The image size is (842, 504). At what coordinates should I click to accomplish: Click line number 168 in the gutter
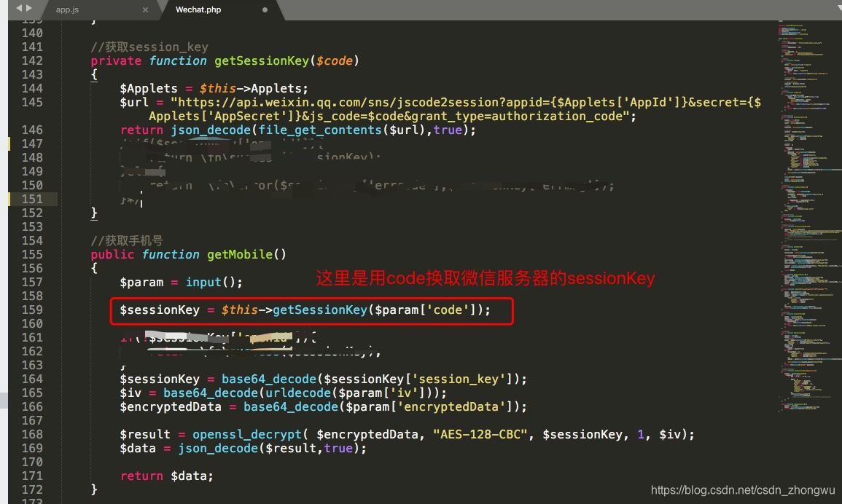tap(32, 434)
